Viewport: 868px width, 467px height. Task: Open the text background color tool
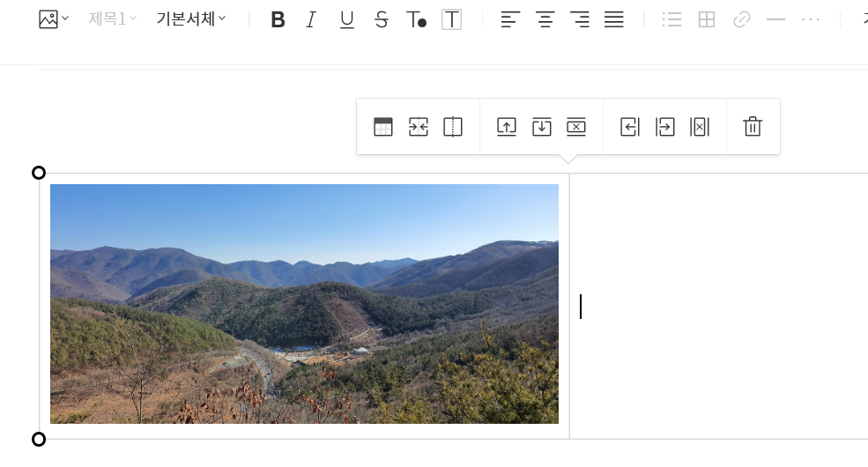point(452,20)
